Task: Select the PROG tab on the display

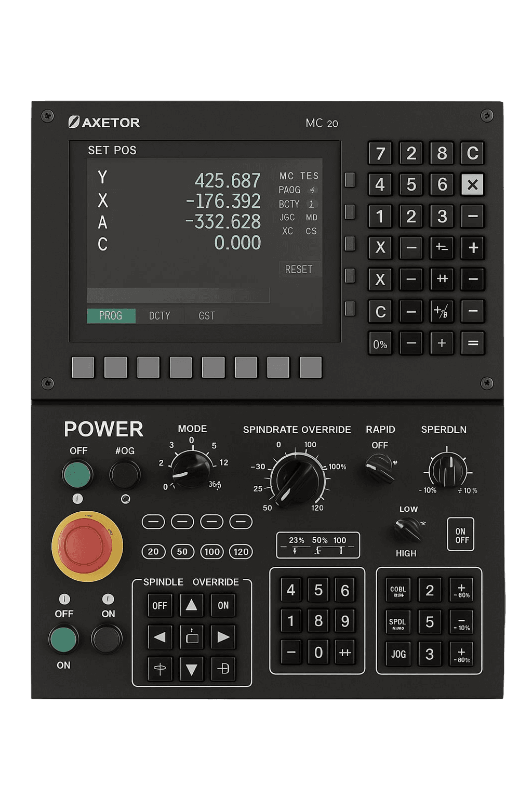Action: [111, 316]
